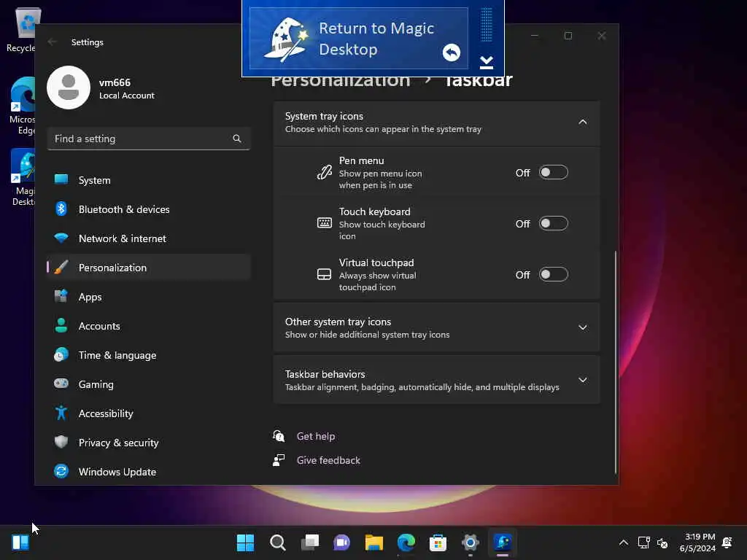This screenshot has width=747, height=560.
Task: Click the Get help link
Action: pos(315,436)
